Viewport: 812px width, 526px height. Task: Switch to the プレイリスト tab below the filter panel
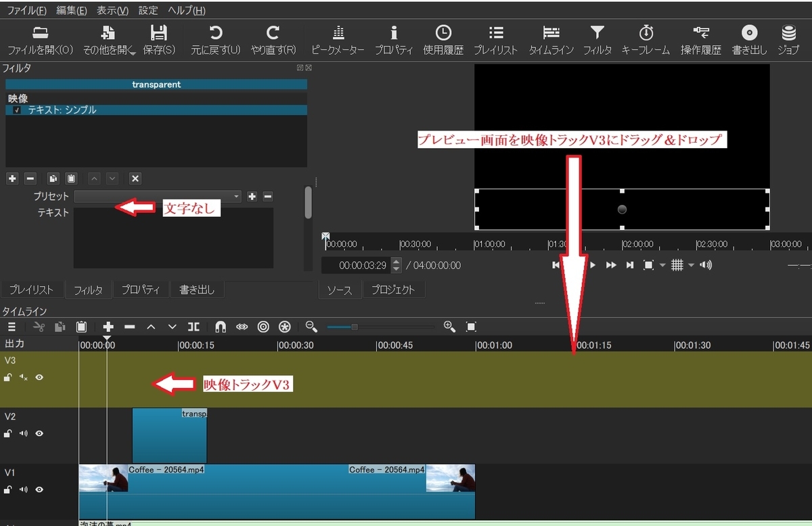tap(32, 290)
